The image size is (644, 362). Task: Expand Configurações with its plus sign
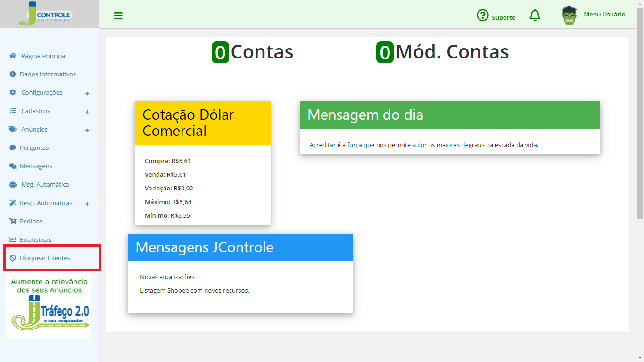tap(87, 93)
